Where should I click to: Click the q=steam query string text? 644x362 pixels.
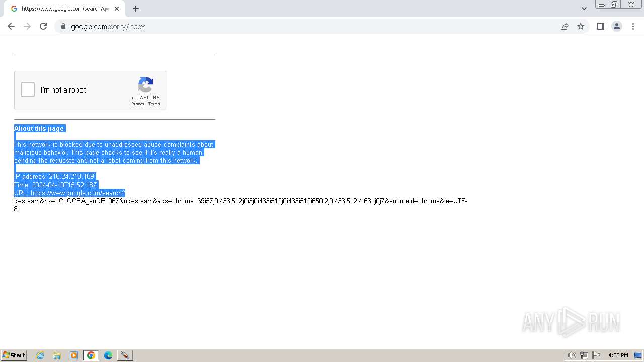pos(241,205)
